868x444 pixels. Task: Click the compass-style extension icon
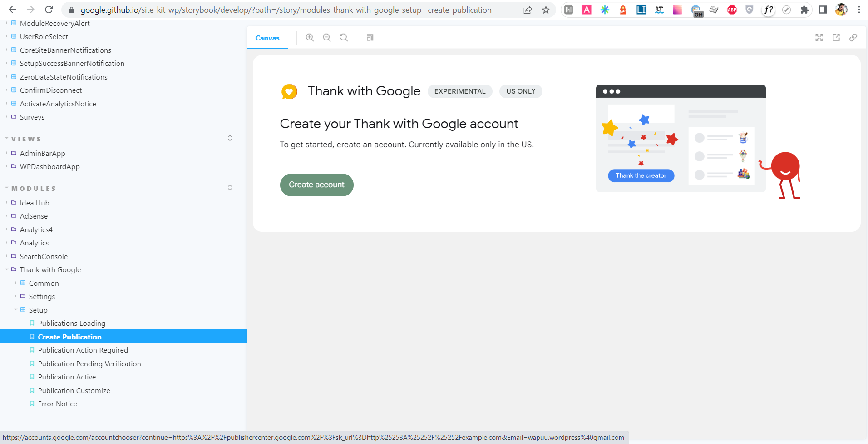tap(786, 10)
